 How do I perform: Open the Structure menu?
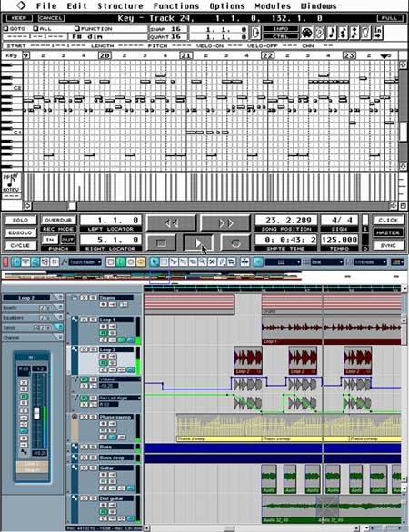tap(120, 5)
